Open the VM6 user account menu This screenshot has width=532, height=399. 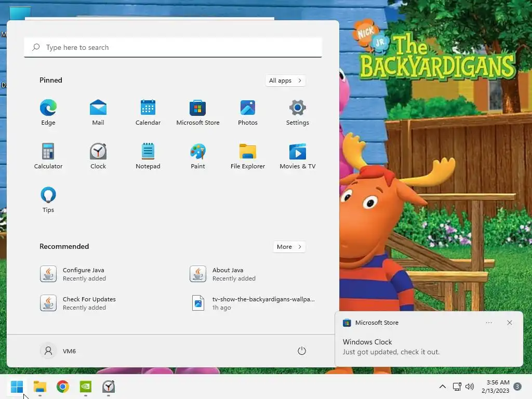point(58,351)
